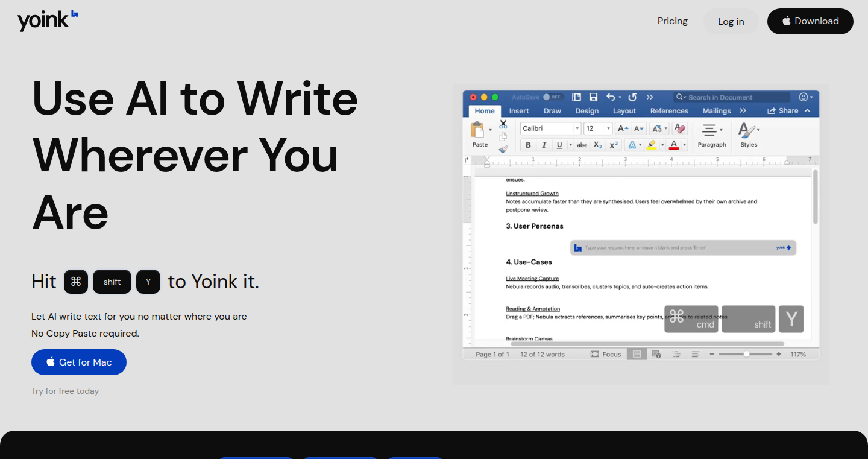Viewport: 868px width, 459px height.
Task: Click the 'Page 1 of 1' status text
Action: (x=492, y=354)
